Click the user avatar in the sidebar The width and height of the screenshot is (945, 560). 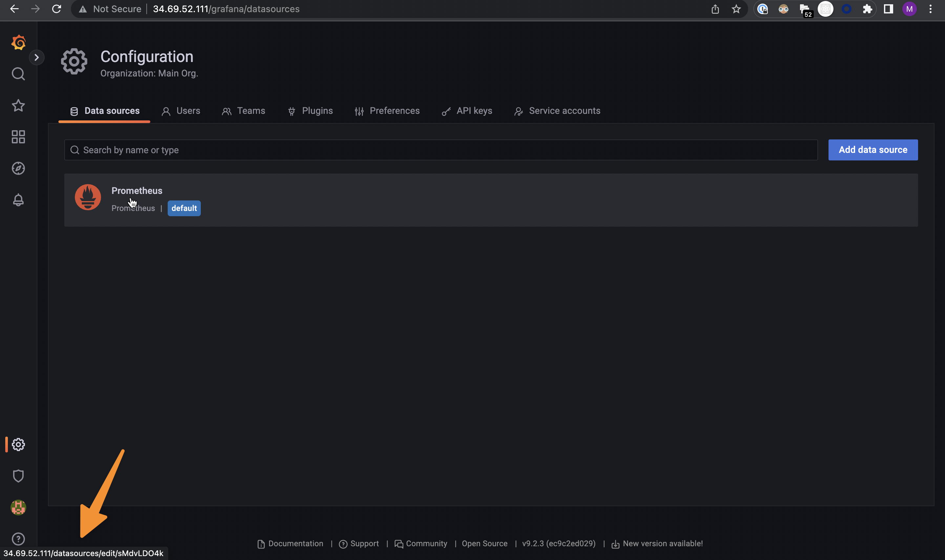(x=18, y=507)
